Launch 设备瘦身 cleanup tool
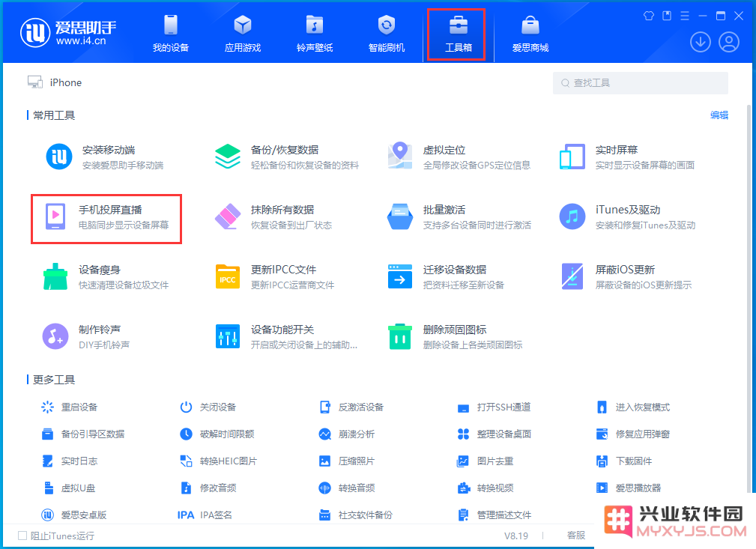The width and height of the screenshot is (756, 549). 106,276
